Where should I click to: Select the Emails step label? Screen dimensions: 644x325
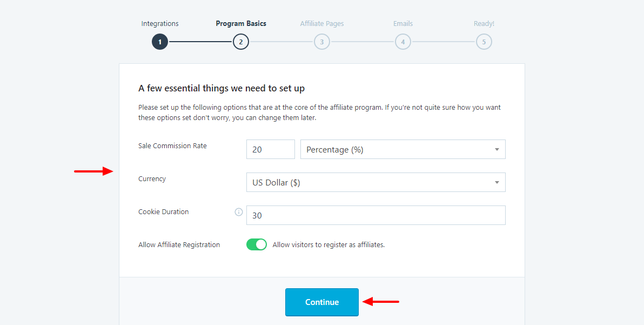pos(403,24)
